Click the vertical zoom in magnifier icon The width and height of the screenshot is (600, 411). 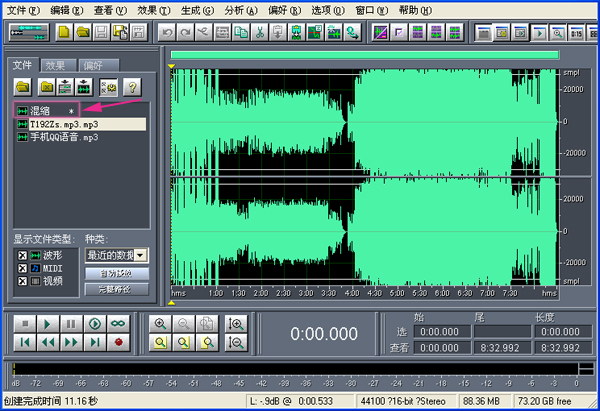[x=236, y=324]
